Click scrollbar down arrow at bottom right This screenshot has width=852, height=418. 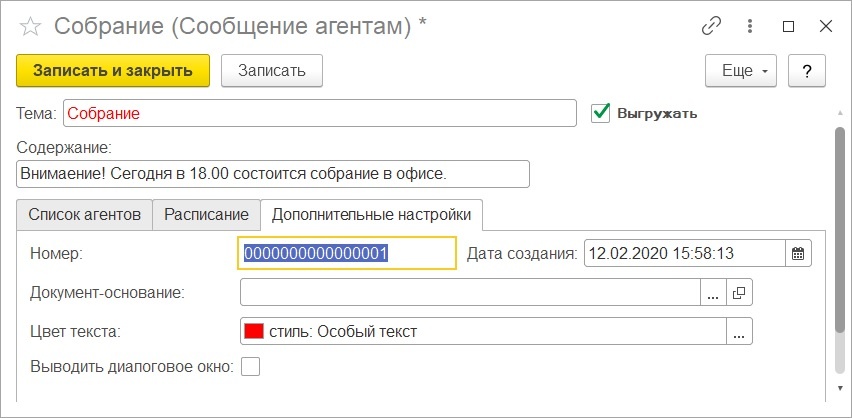[x=840, y=388]
